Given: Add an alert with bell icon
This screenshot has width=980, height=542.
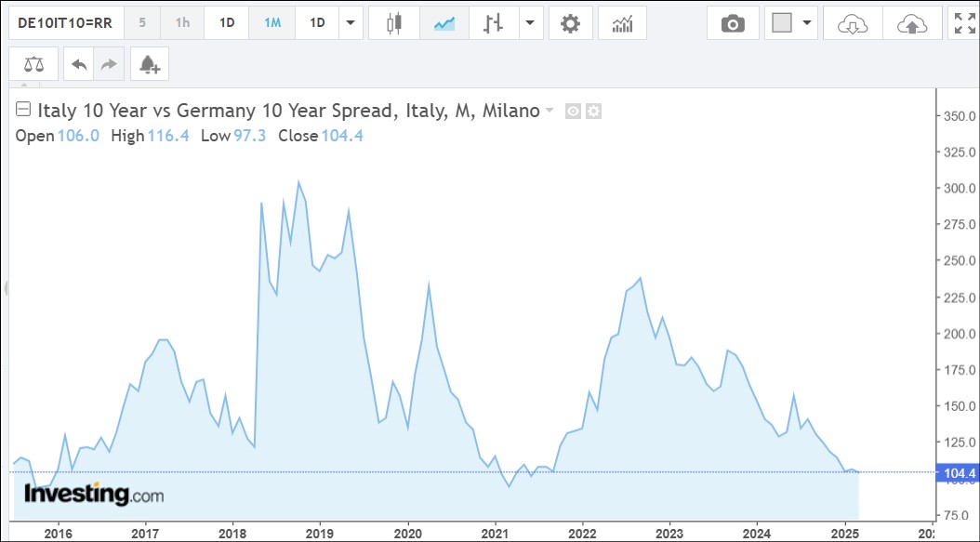Looking at the screenshot, I should coord(149,64).
